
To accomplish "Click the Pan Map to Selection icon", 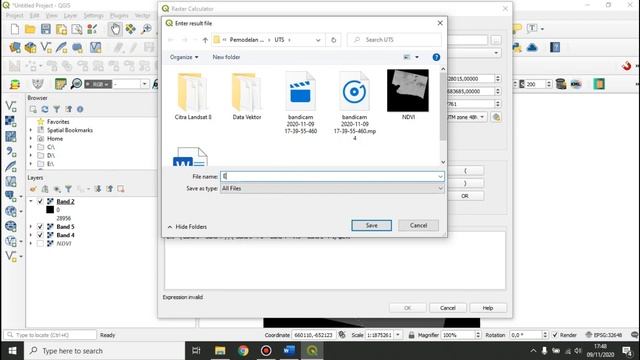I will click(131, 29).
